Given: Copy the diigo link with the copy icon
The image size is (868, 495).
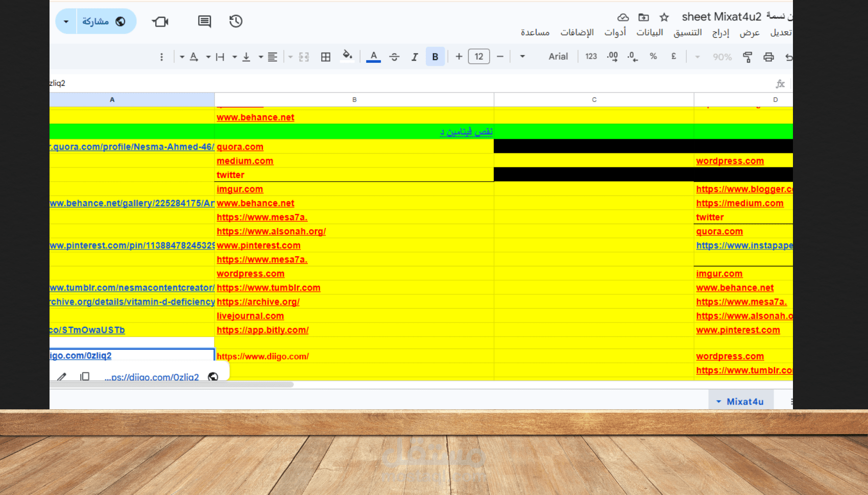Looking at the screenshot, I should pos(85,377).
